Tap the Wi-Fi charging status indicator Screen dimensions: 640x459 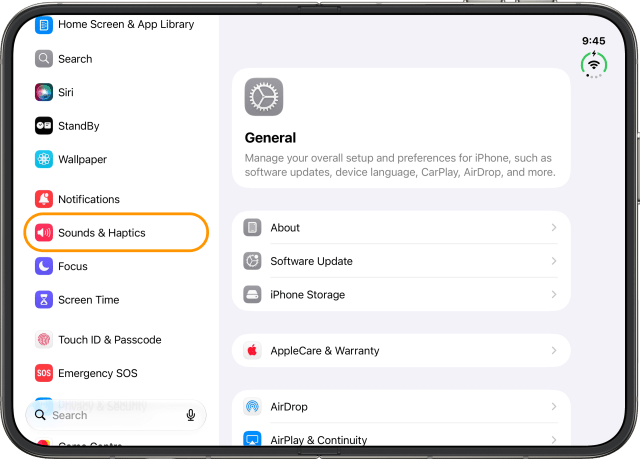coord(594,64)
